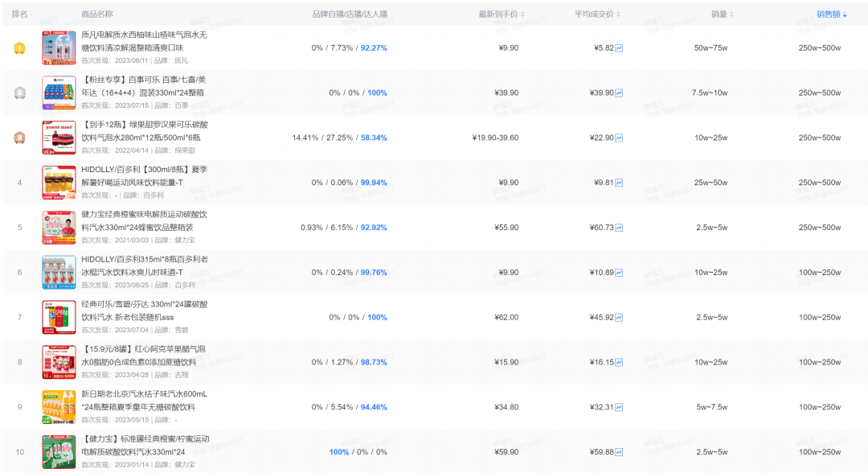Open the 红心阿克苹果醋气泡水 product thumbnail
This screenshot has height=473, width=868.
[x=59, y=362]
